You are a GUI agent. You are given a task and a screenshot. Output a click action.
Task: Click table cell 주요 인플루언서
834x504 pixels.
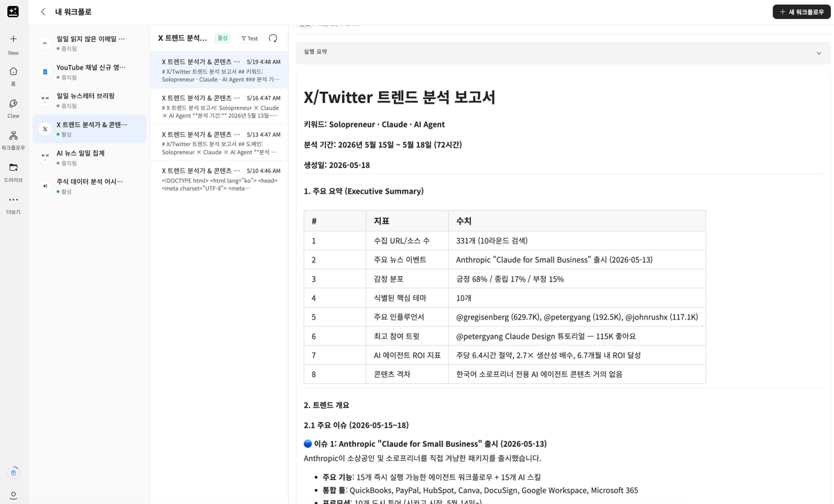point(407,317)
